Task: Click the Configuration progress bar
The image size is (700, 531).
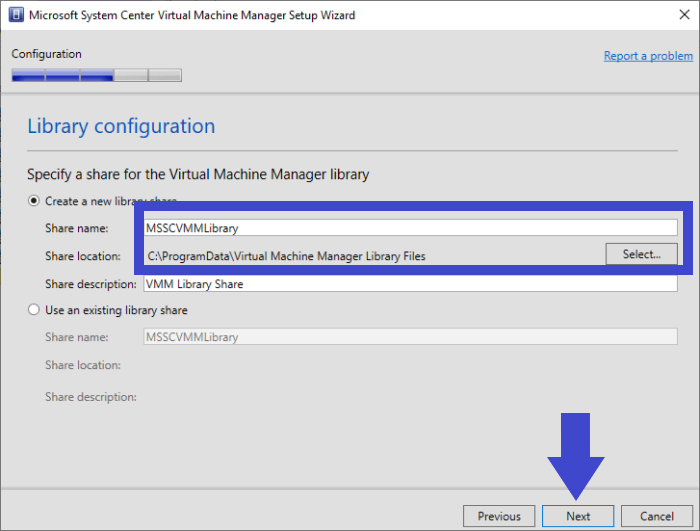Action: pyautogui.click(x=96, y=75)
